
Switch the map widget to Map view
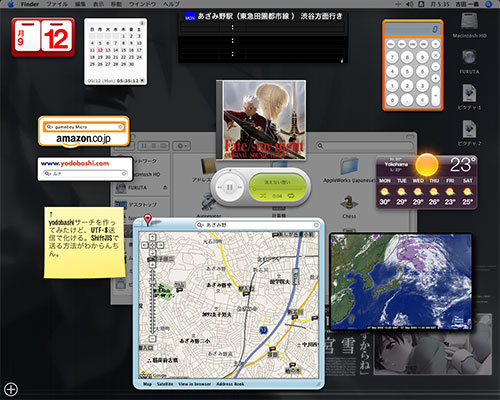pos(147,384)
